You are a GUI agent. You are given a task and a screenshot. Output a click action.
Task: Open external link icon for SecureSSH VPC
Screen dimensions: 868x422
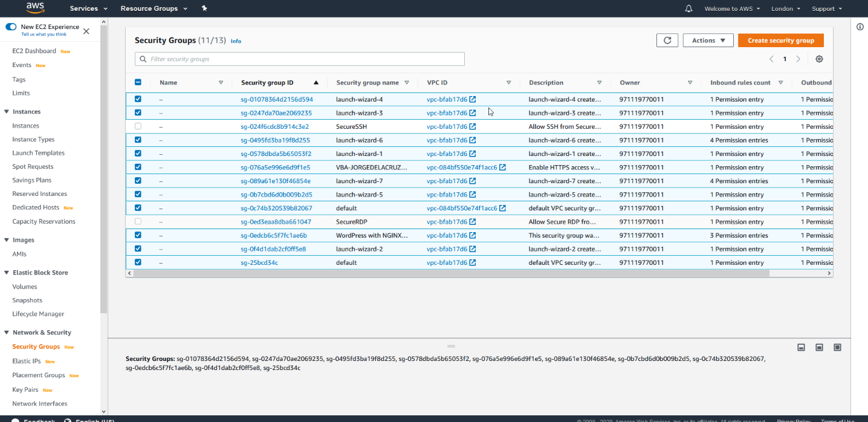[x=473, y=126]
